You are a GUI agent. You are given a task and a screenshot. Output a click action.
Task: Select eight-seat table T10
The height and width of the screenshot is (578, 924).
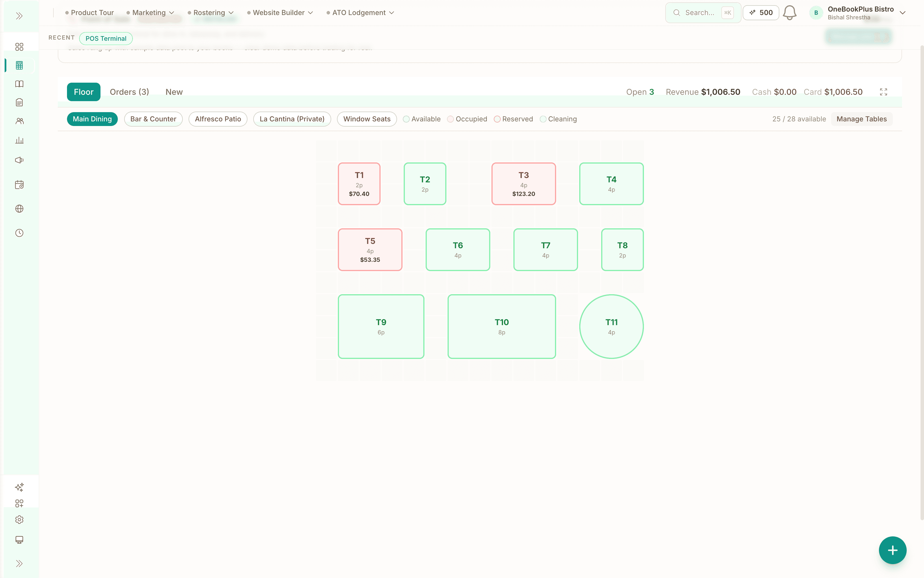pos(502,327)
